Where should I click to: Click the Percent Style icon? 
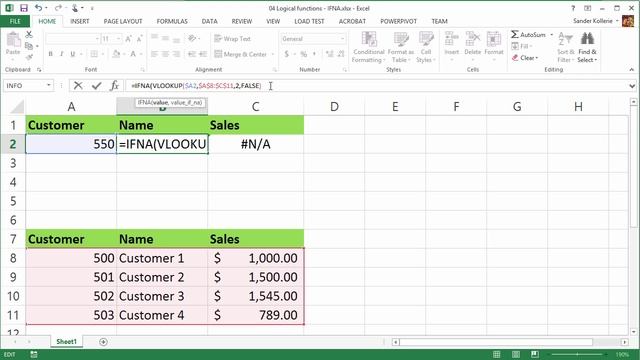click(x=304, y=54)
